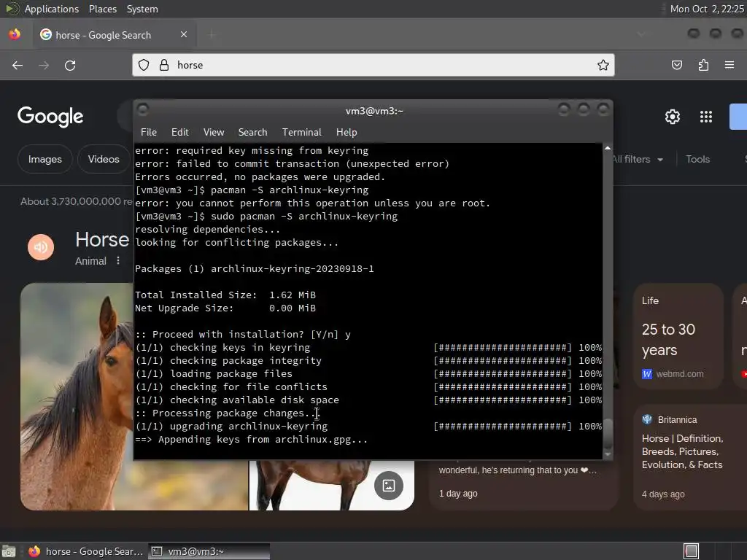Click the image gallery icon on horse photo
This screenshot has width=747, height=560.
click(389, 486)
